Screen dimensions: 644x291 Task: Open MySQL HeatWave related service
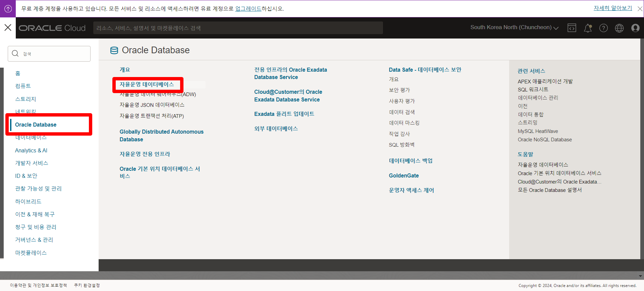(x=538, y=131)
